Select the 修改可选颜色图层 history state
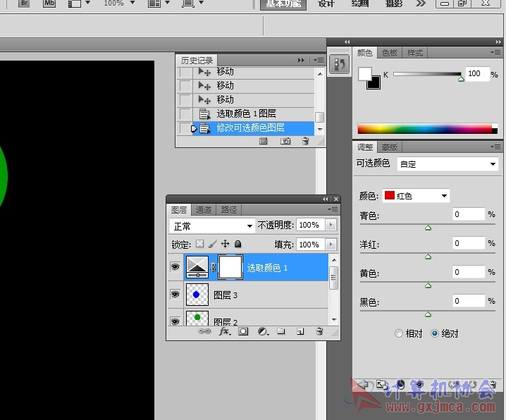 pos(253,128)
